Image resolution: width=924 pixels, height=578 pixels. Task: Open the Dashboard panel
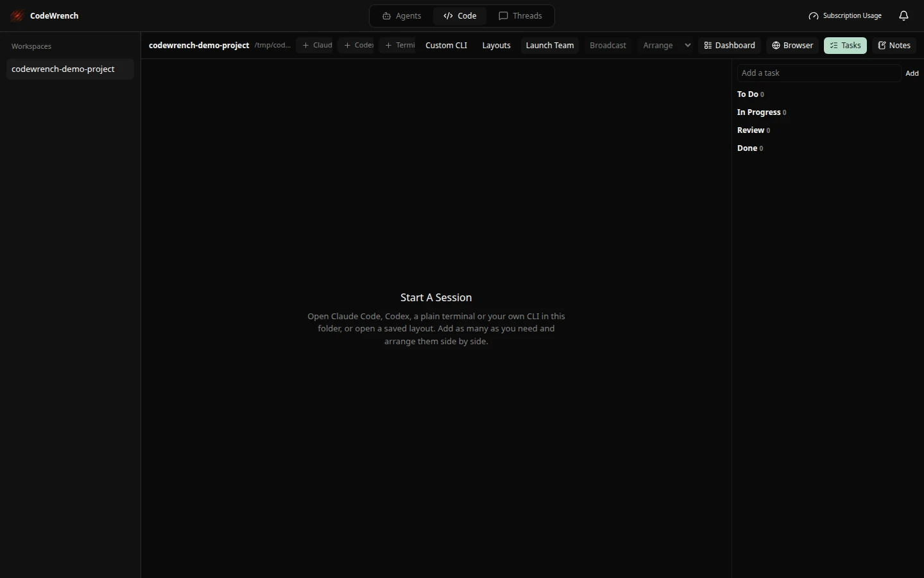[730, 46]
